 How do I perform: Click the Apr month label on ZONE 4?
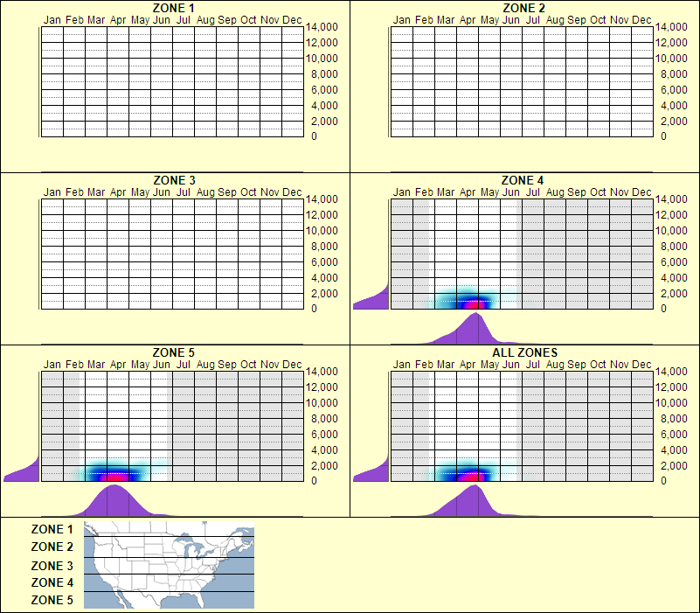(x=468, y=192)
